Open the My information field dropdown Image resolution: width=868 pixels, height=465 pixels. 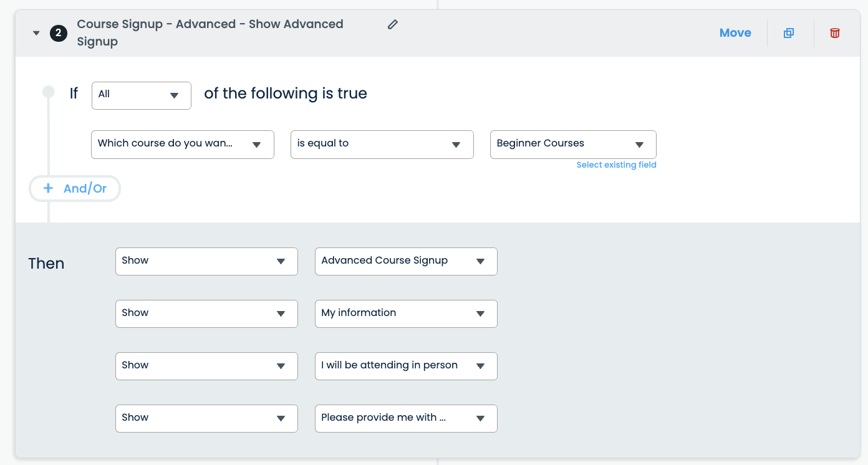click(x=406, y=314)
